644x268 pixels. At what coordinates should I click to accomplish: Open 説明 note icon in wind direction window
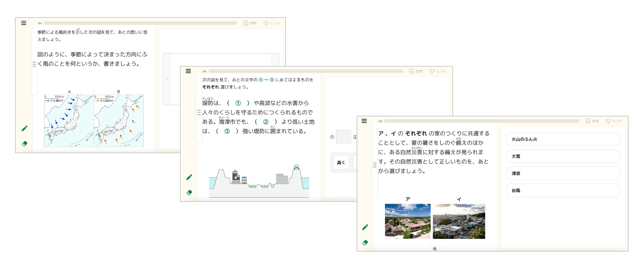coord(250,23)
